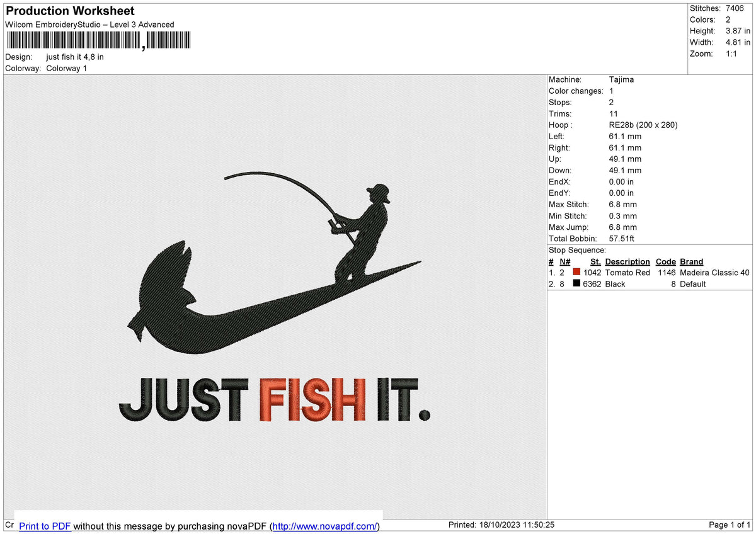Screen dimensions: 756x534
Task: Click the Trims value 11
Action: tap(614, 114)
